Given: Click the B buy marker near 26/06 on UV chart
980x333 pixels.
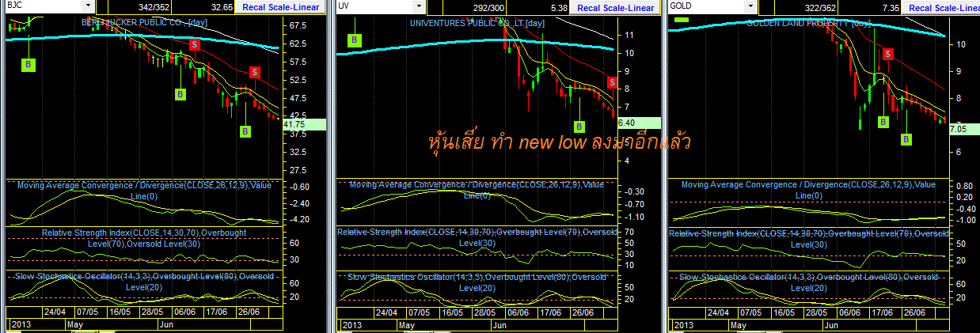Looking at the screenshot, I should pos(579,126).
